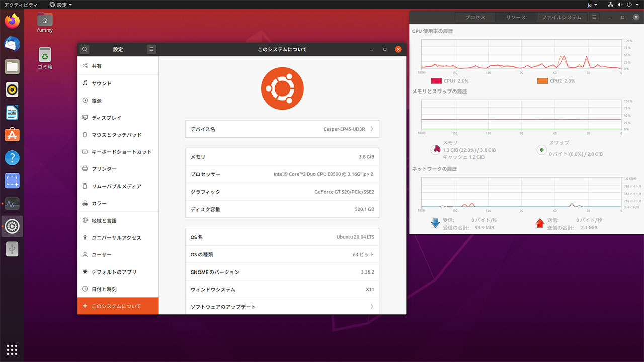Switch to the プロセス tab
Image resolution: width=644 pixels, height=362 pixels.
(x=475, y=17)
